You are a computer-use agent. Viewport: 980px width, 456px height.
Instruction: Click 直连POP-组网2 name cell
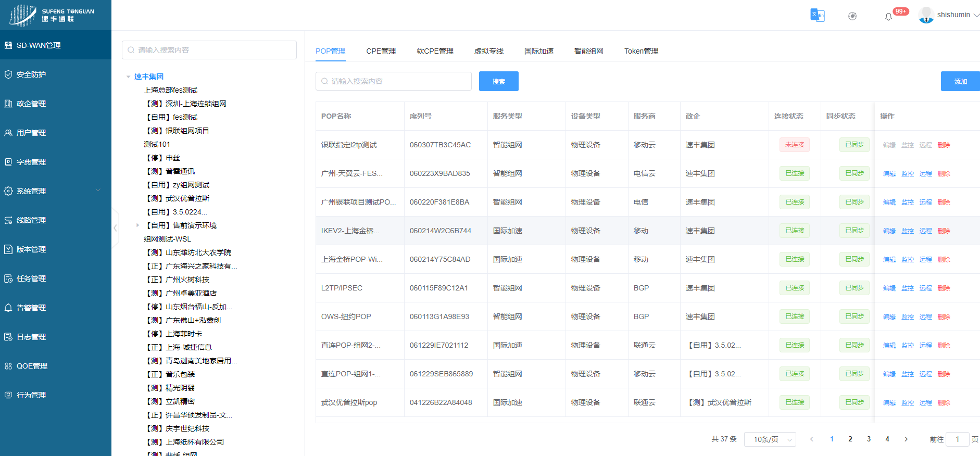pyautogui.click(x=351, y=345)
